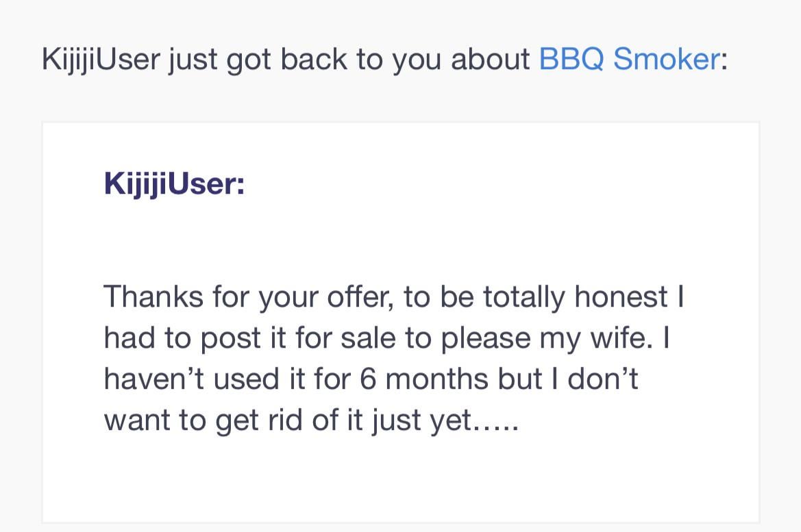Open the BBQ Smoker listing link
This screenshot has height=532, width=801.
coord(629,59)
